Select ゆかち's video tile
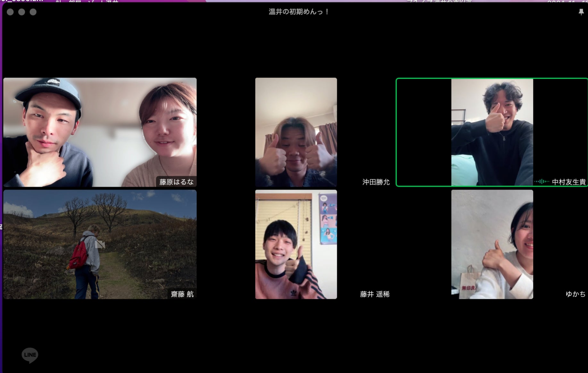 point(492,244)
